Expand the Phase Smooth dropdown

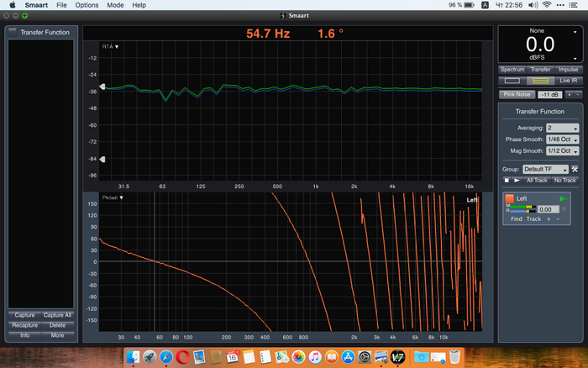(561, 139)
